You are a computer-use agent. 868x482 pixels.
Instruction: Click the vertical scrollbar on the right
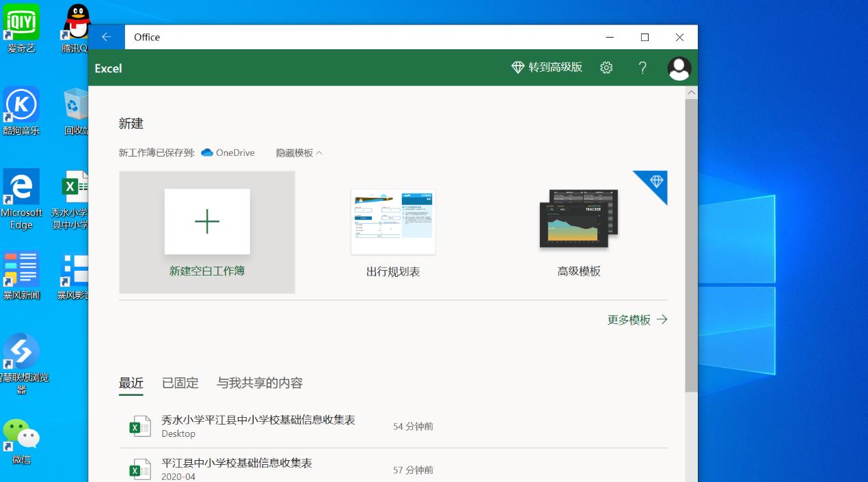pyautogui.click(x=691, y=239)
